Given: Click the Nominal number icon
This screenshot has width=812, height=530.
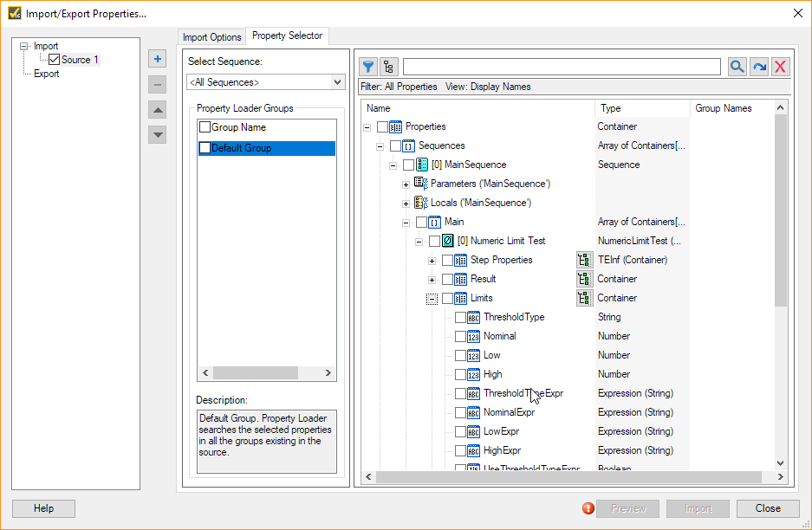Looking at the screenshot, I should pos(474,336).
